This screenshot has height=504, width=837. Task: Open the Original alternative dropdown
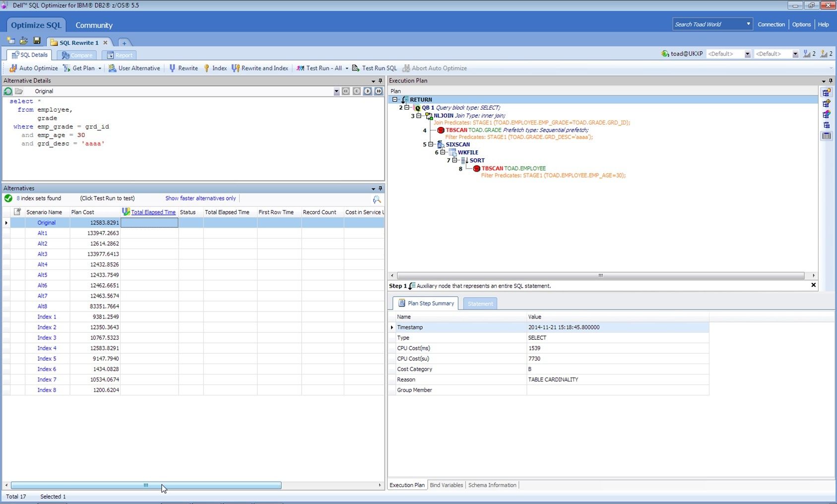336,91
